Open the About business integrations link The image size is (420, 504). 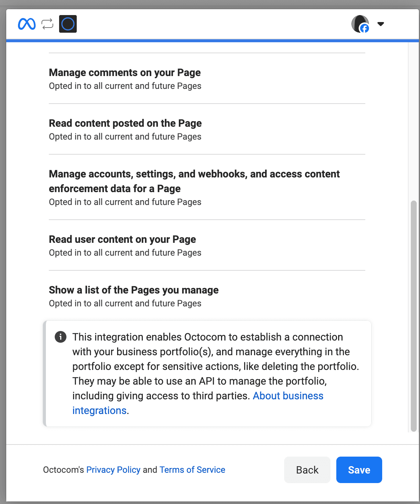tap(288, 396)
